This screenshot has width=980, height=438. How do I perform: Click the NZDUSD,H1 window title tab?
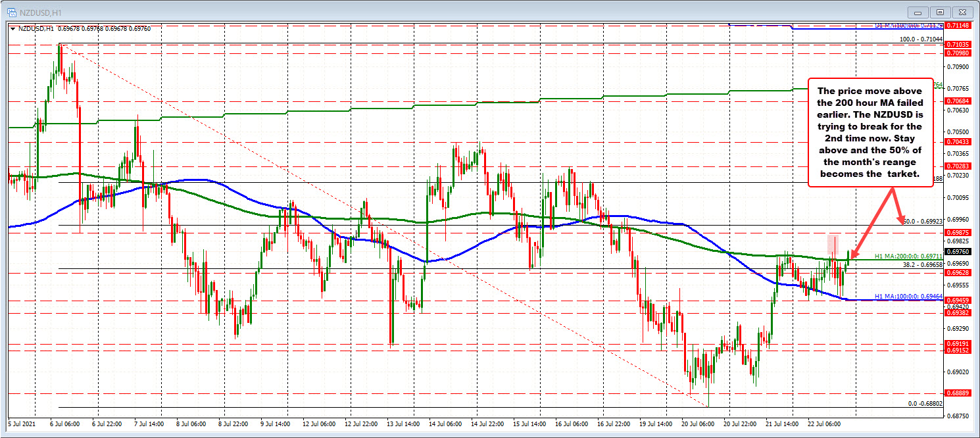coord(39,11)
